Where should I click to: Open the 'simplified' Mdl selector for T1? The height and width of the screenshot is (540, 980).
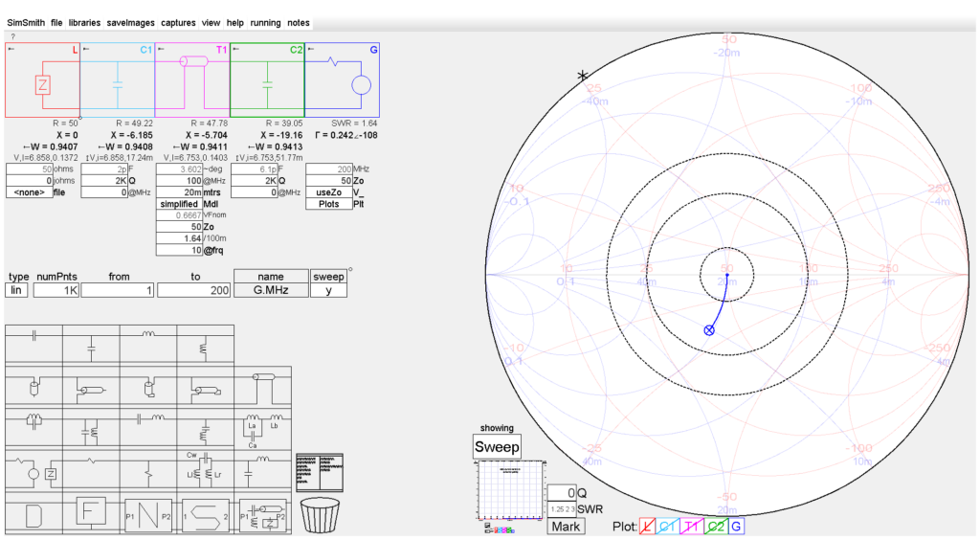(179, 204)
